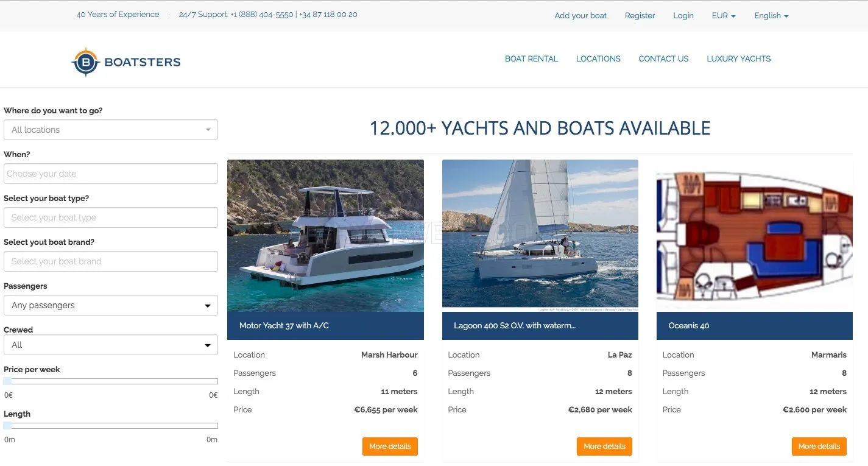Open the All locations dropdown
This screenshot has height=466, width=868.
111,130
